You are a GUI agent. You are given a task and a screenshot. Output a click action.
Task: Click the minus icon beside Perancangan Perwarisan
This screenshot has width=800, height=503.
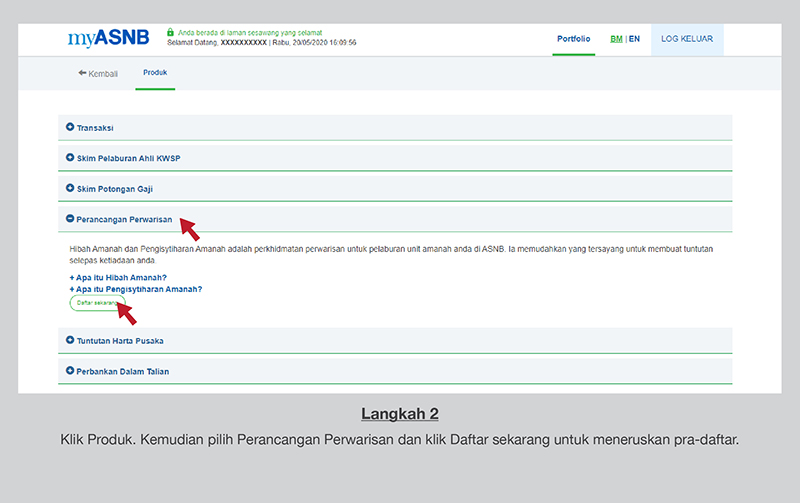coord(70,218)
